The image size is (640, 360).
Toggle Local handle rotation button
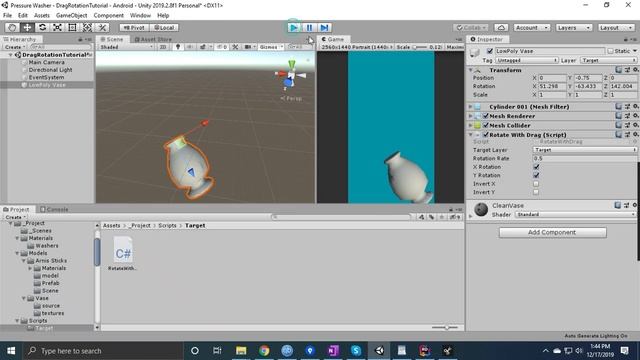click(x=164, y=28)
